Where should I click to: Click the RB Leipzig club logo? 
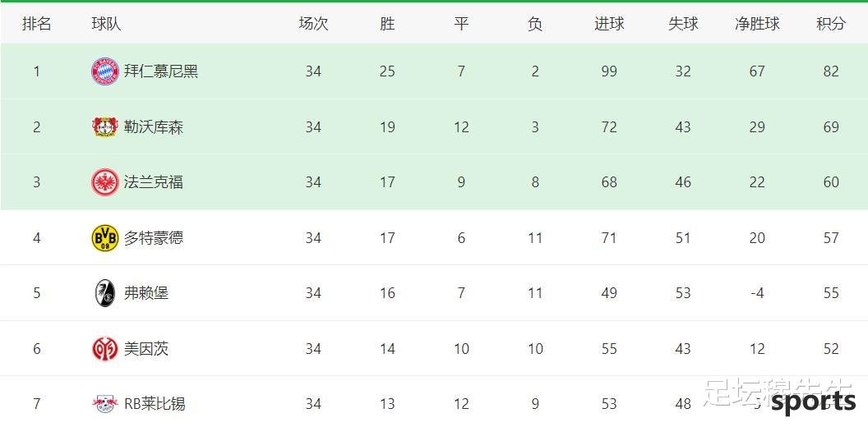105,404
